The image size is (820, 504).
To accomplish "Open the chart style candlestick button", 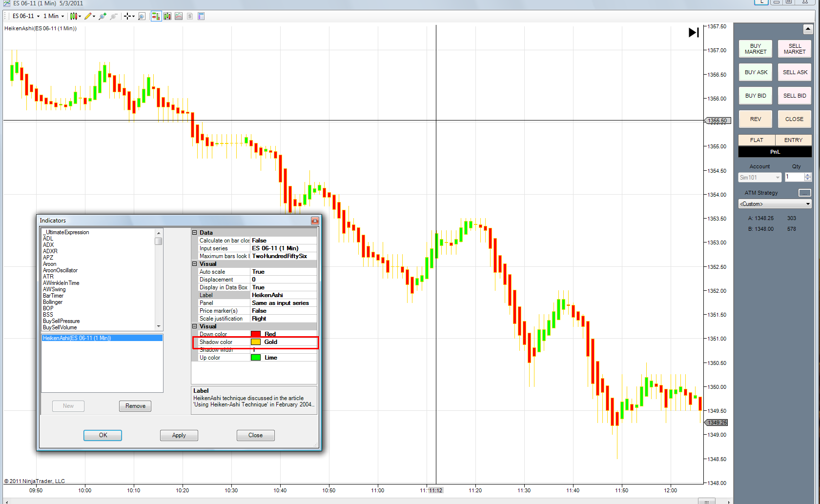I will point(75,16).
